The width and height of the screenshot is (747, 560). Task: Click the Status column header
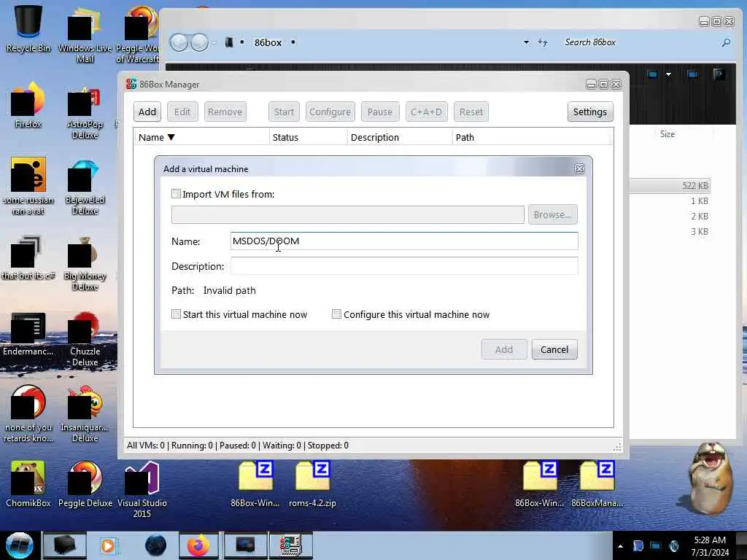coord(309,138)
